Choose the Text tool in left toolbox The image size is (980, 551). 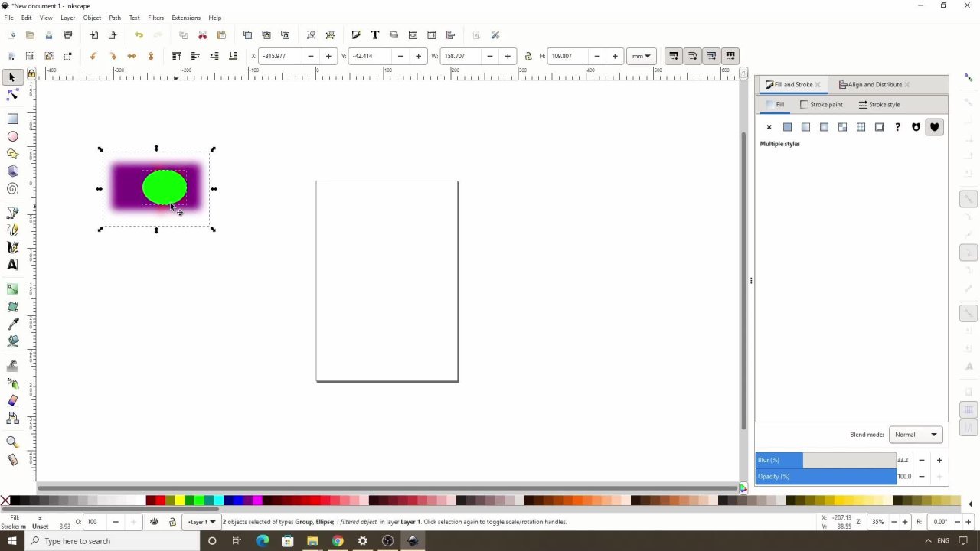pyautogui.click(x=12, y=265)
